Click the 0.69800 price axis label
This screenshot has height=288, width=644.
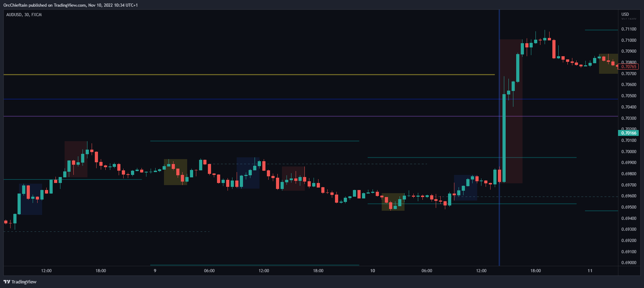[x=629, y=174]
